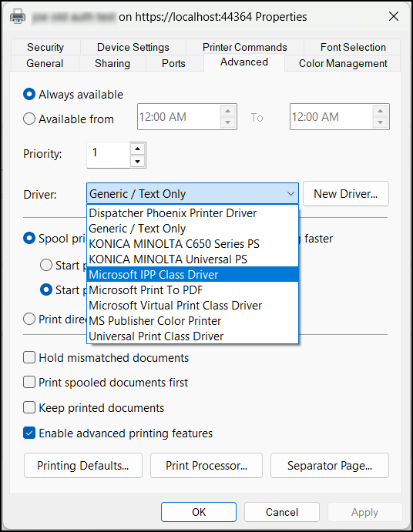Image resolution: width=413 pixels, height=532 pixels.
Task: Confirm with the OK button
Action: pyautogui.click(x=199, y=512)
